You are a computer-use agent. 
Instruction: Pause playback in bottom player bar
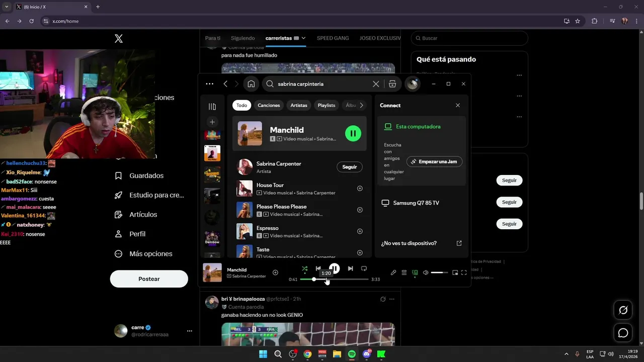(335, 268)
